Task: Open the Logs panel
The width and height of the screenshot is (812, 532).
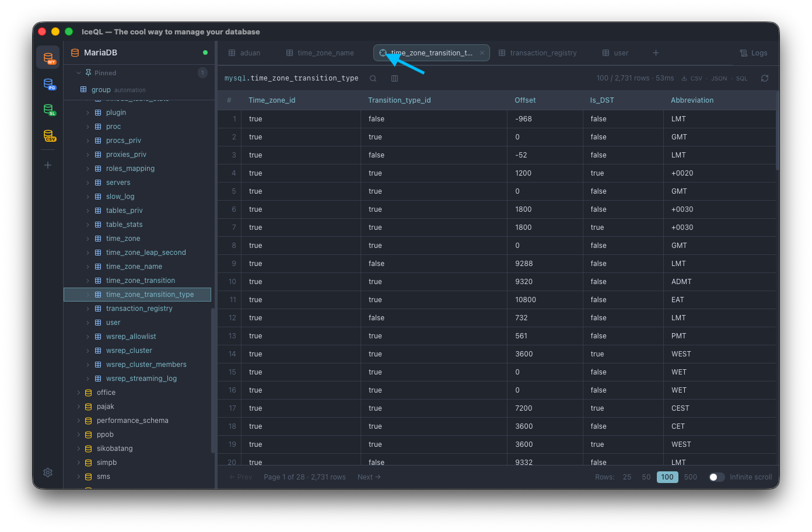Action: click(x=754, y=53)
